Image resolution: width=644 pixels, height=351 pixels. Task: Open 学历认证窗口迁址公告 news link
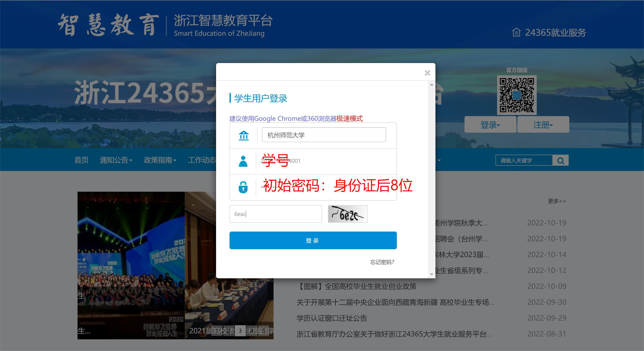[x=331, y=318]
